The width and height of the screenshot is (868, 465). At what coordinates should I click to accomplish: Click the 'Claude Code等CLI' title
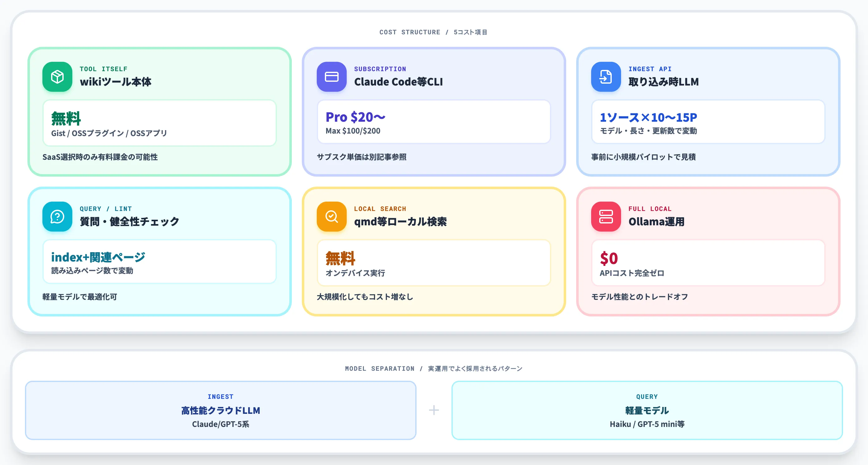398,81
